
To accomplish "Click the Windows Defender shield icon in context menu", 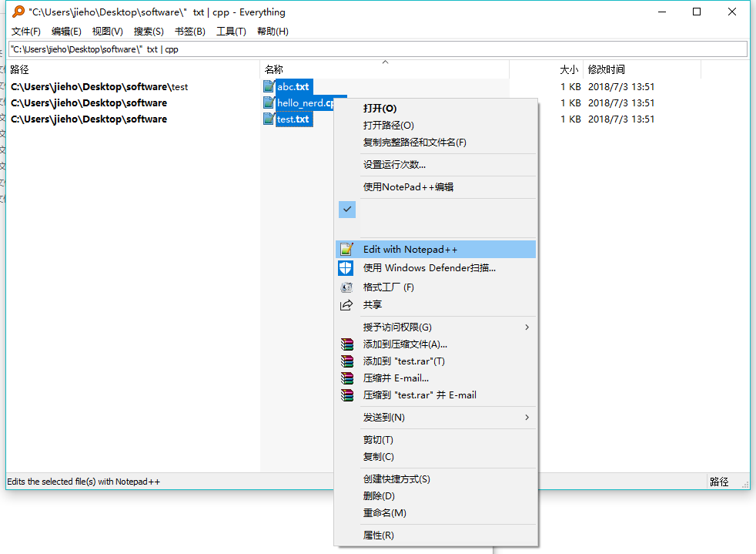I will tap(346, 267).
